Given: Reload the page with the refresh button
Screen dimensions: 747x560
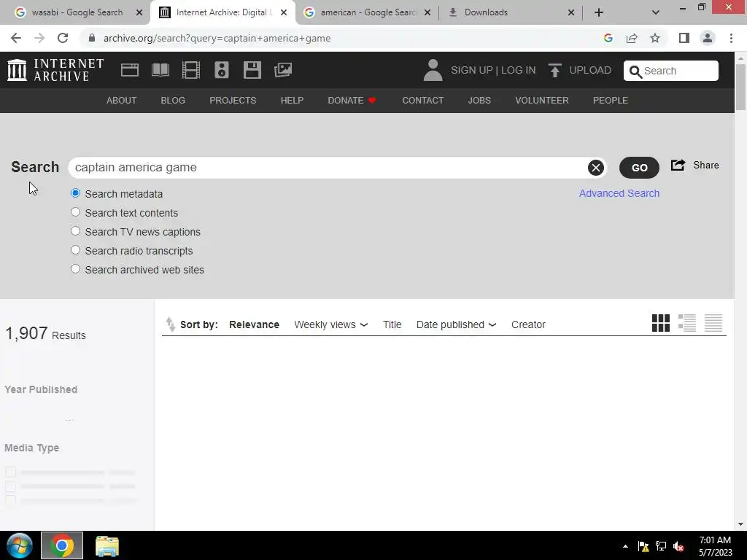Looking at the screenshot, I should (x=63, y=38).
